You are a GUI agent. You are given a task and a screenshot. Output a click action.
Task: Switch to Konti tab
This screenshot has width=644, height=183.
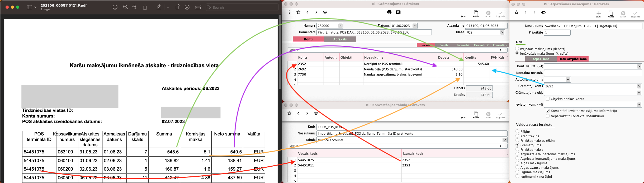pyautogui.click(x=308, y=39)
